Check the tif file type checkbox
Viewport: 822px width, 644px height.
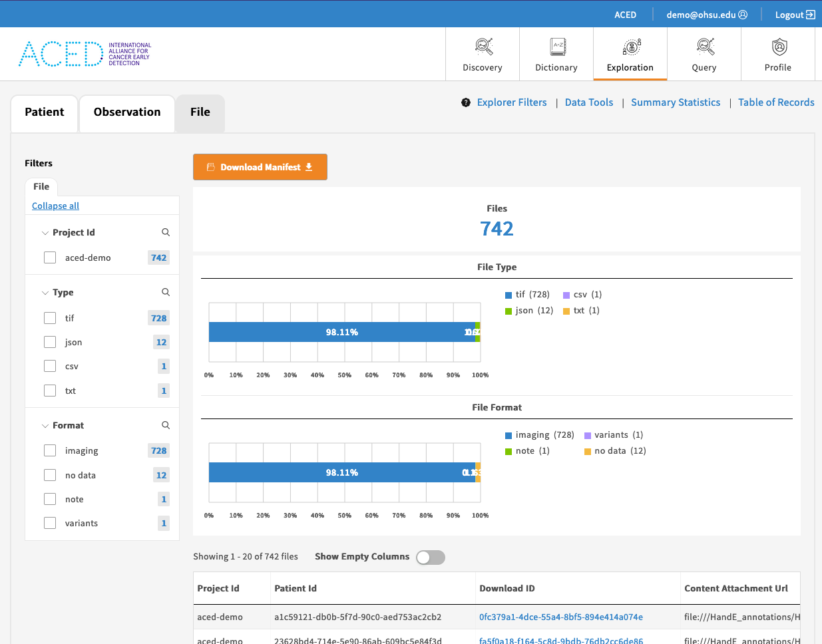(50, 318)
